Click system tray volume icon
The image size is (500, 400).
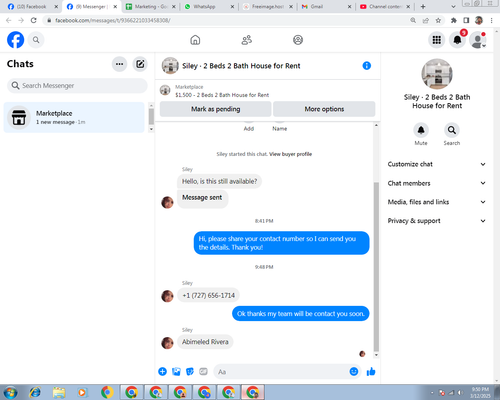tap(460, 393)
